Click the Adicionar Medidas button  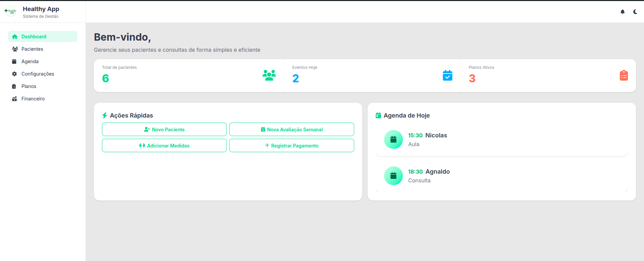click(164, 145)
